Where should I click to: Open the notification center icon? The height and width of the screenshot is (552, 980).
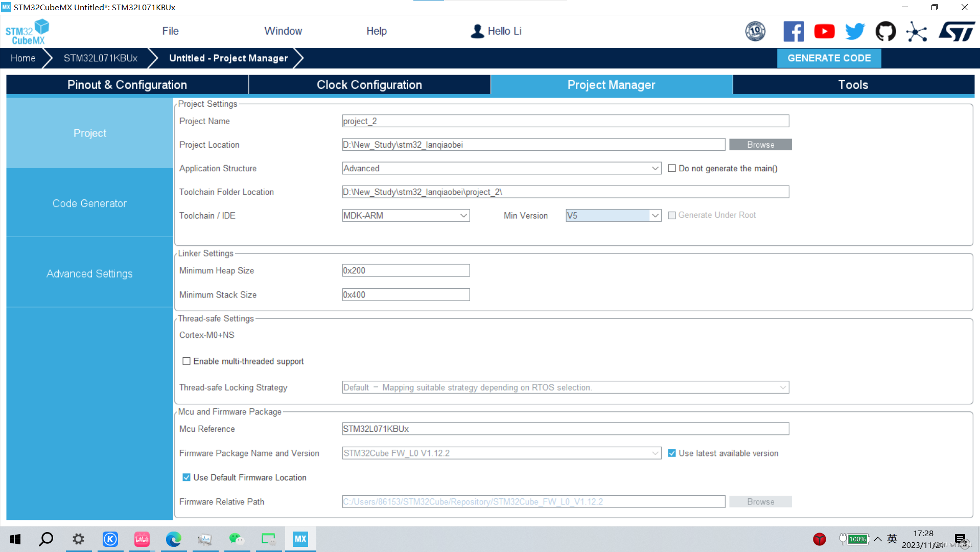960,539
